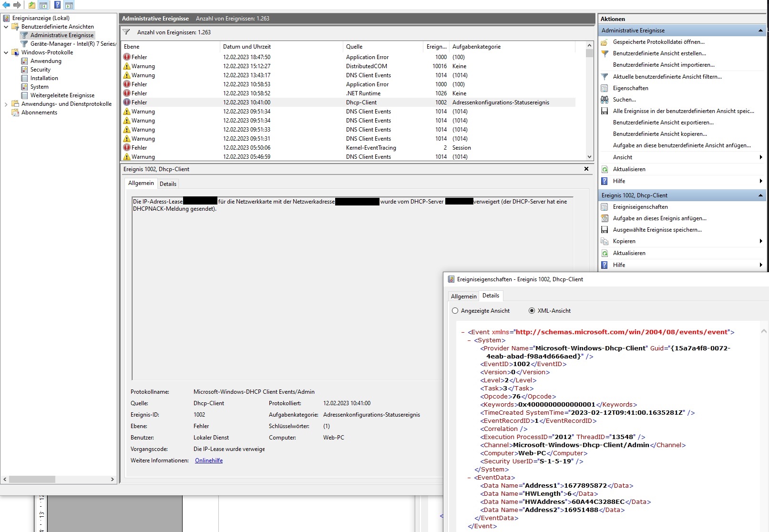Image resolution: width=769 pixels, height=532 pixels.
Task: Click disk icon for Ausgewählte Ereignisse speichern
Action: pyautogui.click(x=605, y=230)
